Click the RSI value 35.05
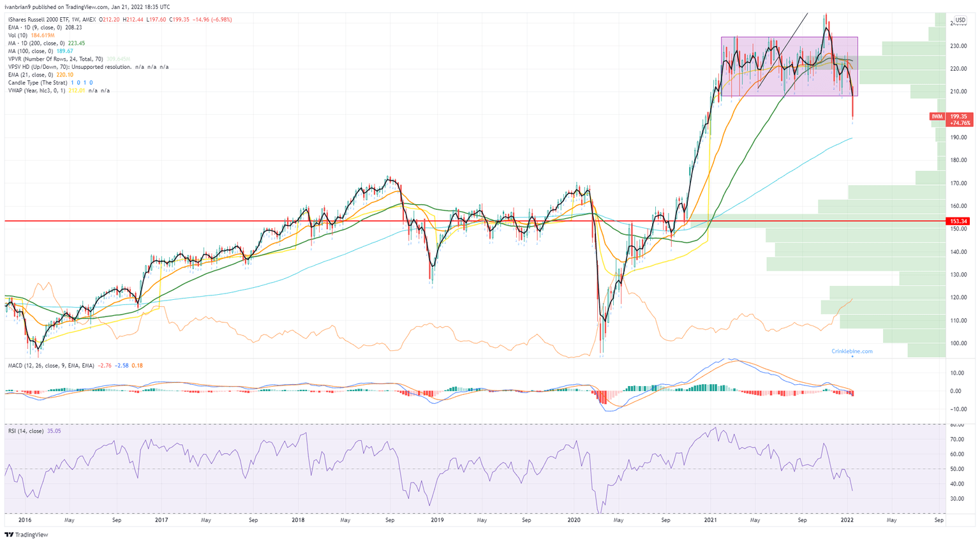980x543 pixels. coord(54,431)
